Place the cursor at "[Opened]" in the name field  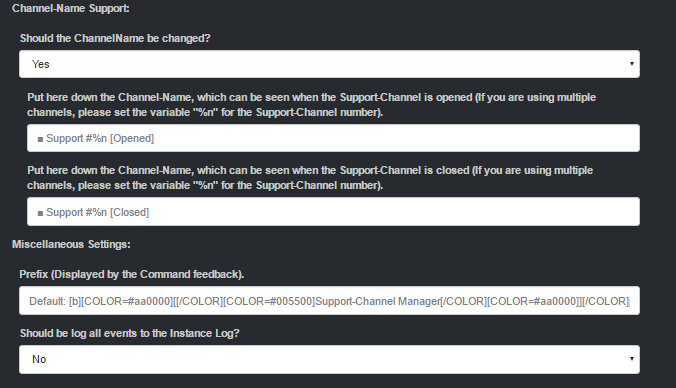[x=132, y=138]
